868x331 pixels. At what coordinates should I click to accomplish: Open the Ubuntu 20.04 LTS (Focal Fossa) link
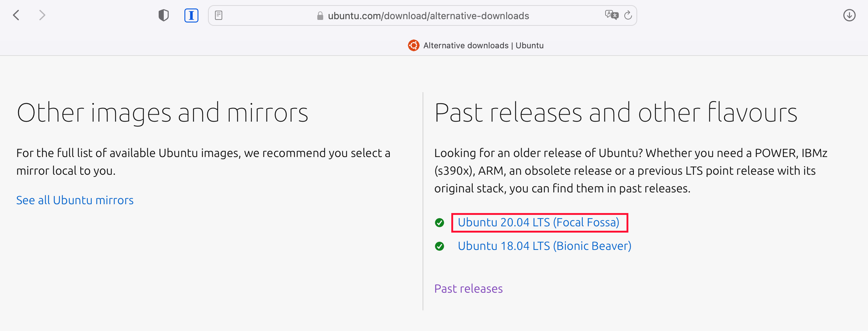(x=539, y=223)
